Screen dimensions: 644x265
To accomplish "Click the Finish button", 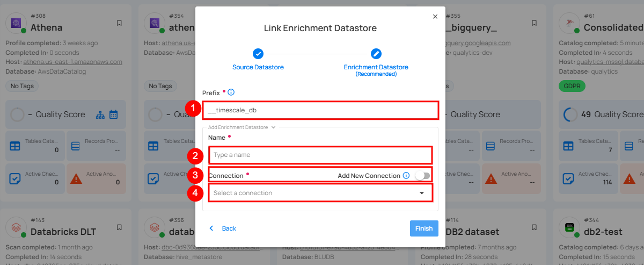I will click(423, 228).
